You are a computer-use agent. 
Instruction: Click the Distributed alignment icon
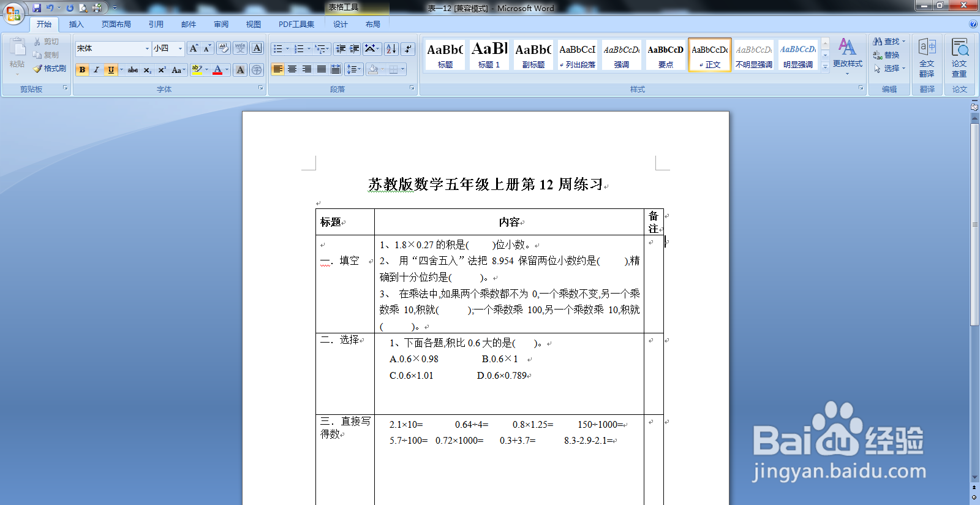pos(336,69)
